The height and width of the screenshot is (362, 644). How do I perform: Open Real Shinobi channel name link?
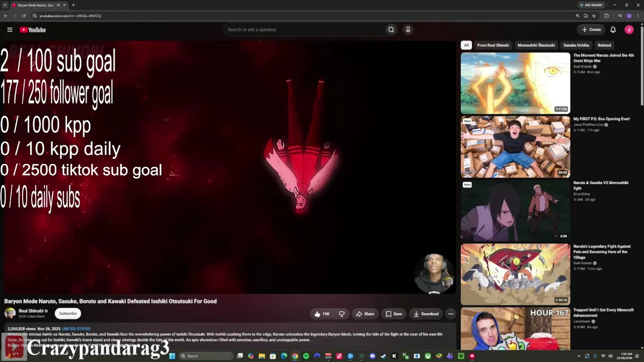(x=31, y=311)
